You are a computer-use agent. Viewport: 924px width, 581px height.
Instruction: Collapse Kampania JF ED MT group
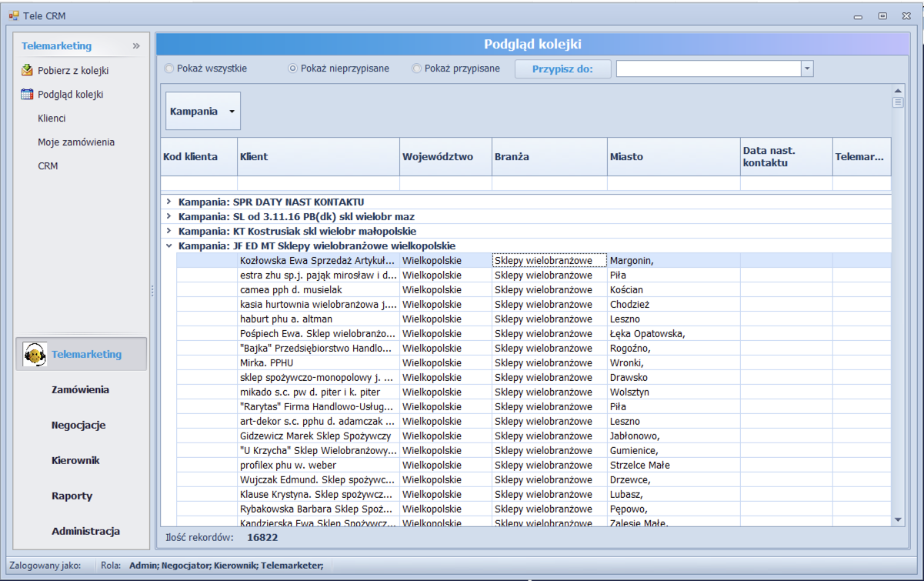click(x=169, y=245)
